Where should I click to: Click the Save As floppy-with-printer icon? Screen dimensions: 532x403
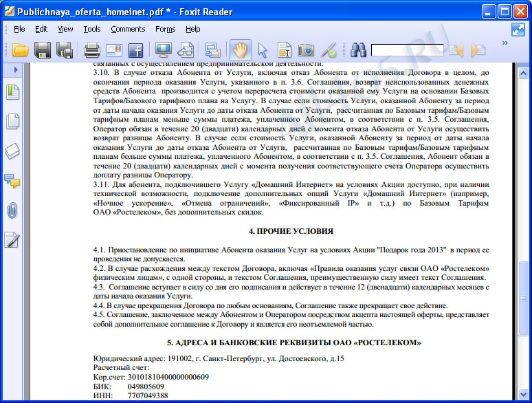tap(65, 50)
